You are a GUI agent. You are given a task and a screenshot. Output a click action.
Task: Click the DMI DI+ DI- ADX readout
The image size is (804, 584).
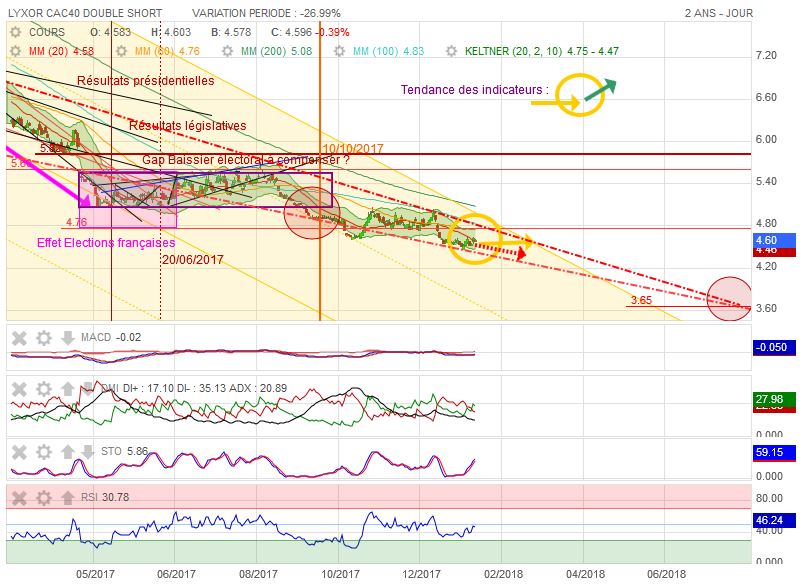pyautogui.click(x=194, y=388)
